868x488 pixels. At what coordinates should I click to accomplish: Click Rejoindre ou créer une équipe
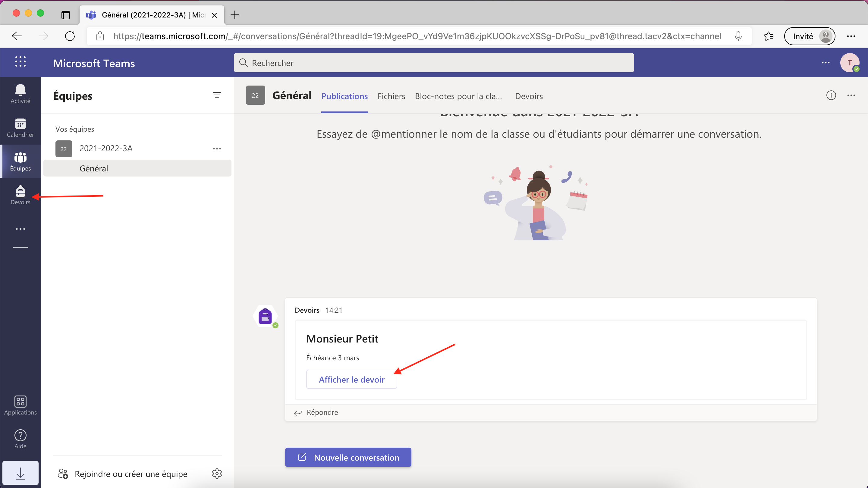pos(123,474)
